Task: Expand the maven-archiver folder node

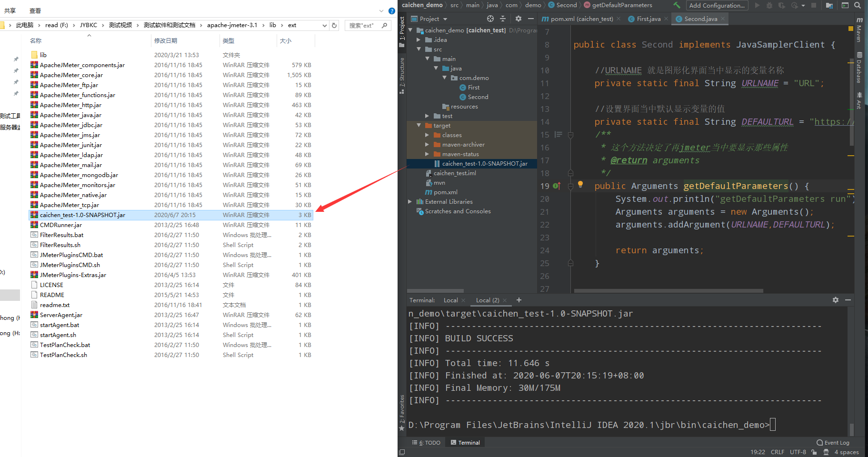Action: click(x=427, y=144)
